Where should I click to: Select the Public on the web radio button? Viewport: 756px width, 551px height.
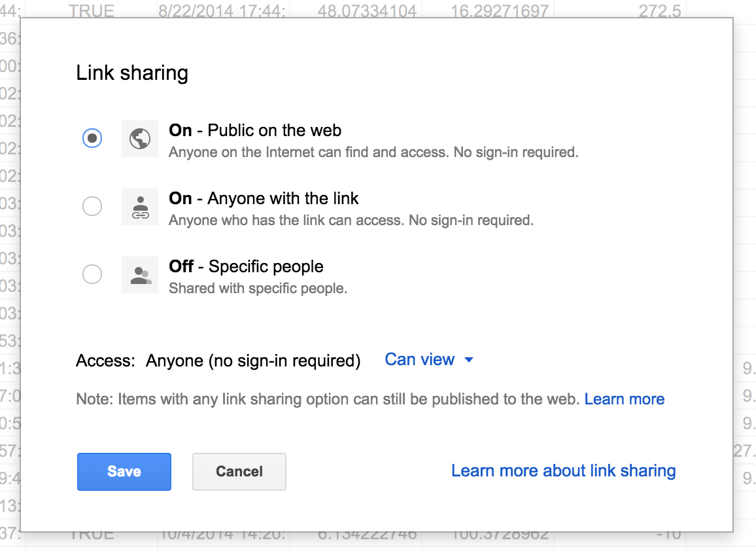(92, 139)
